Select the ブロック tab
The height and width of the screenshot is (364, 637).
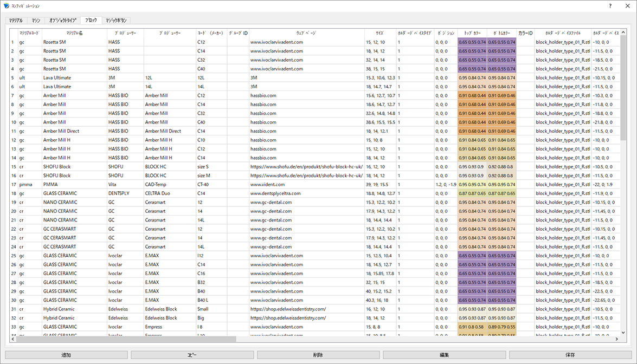(x=91, y=20)
